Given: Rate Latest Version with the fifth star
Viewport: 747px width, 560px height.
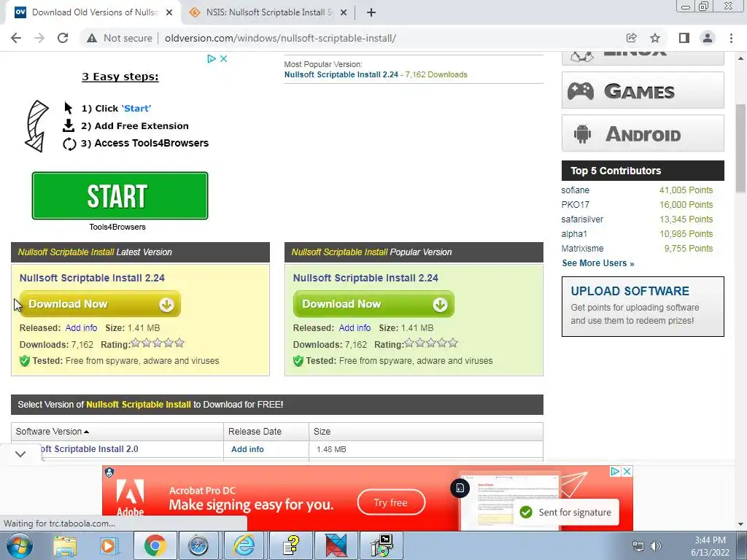Looking at the screenshot, I should pyautogui.click(x=179, y=343).
